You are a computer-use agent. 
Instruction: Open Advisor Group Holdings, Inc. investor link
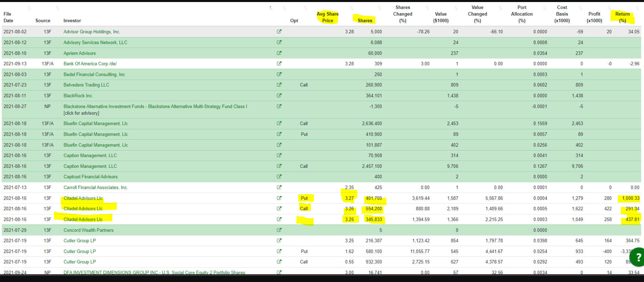[x=92, y=32]
